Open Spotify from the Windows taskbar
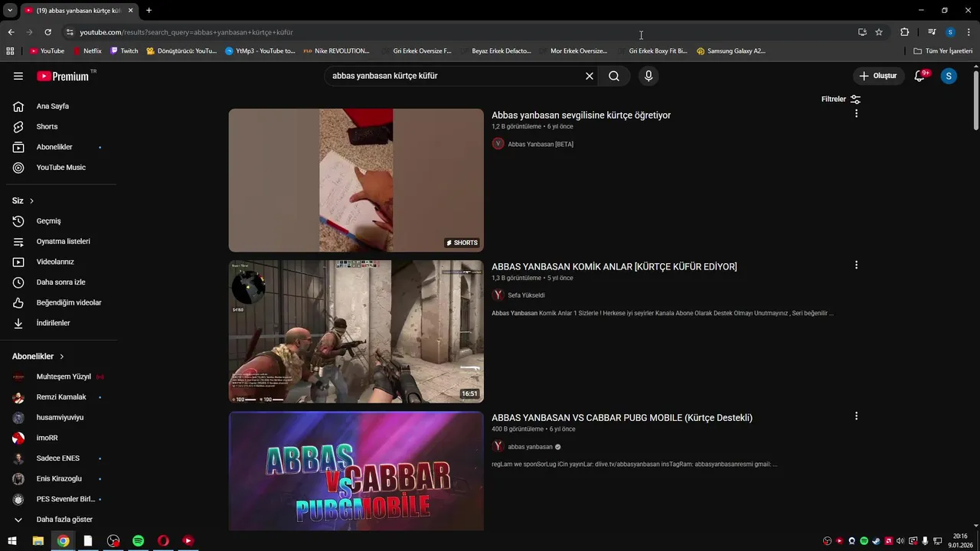 click(x=138, y=540)
